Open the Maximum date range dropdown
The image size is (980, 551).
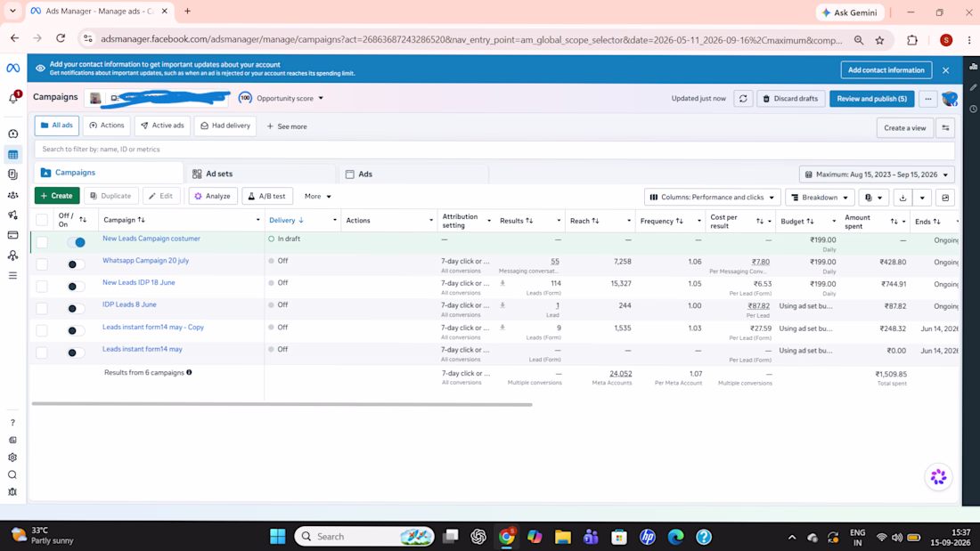[877, 175]
